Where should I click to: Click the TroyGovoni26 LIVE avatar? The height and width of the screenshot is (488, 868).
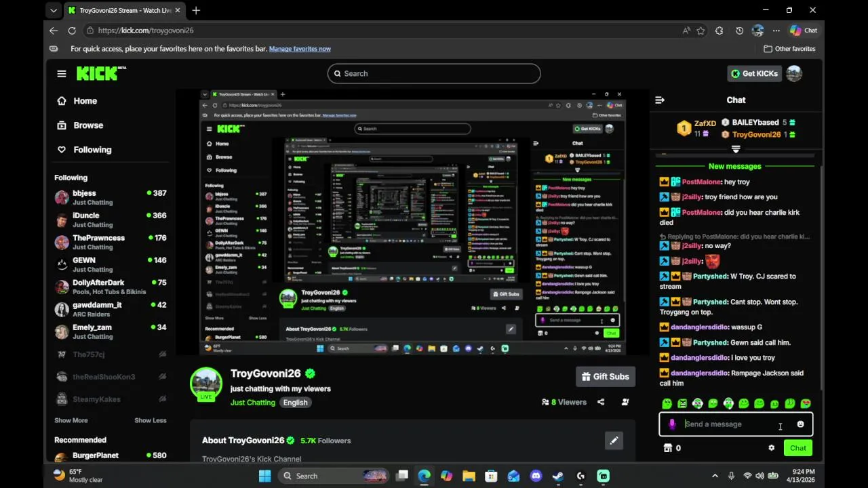[206, 384]
